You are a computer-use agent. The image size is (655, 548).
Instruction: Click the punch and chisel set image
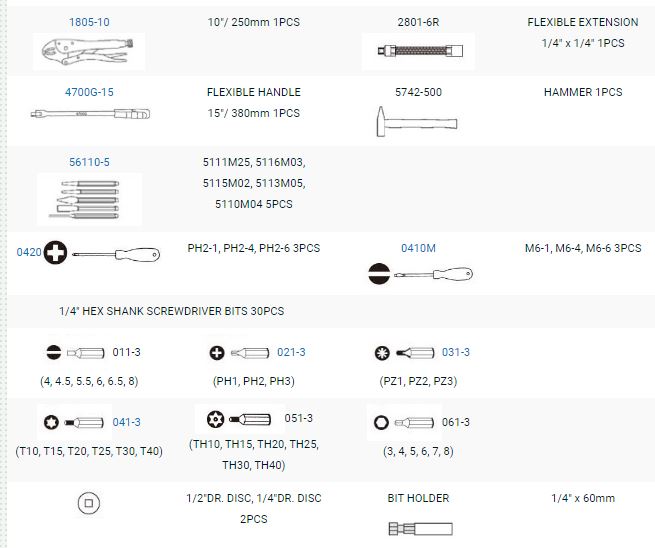tap(89, 198)
